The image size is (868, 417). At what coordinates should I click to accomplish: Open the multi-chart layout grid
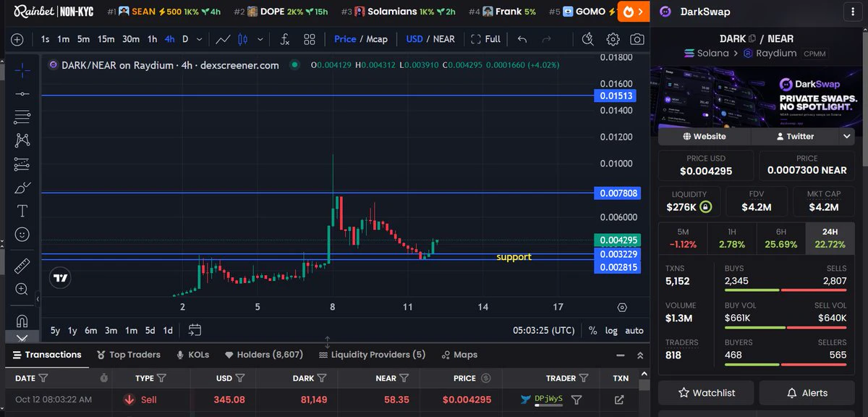point(310,39)
